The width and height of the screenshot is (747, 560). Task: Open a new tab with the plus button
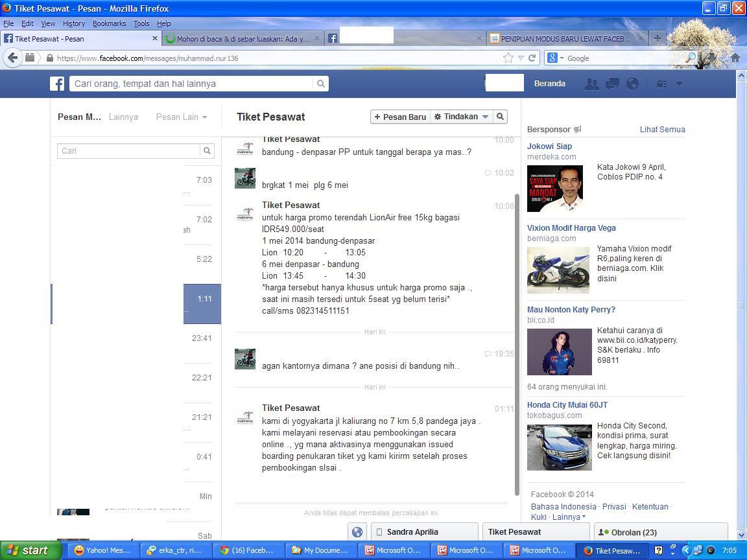[658, 39]
